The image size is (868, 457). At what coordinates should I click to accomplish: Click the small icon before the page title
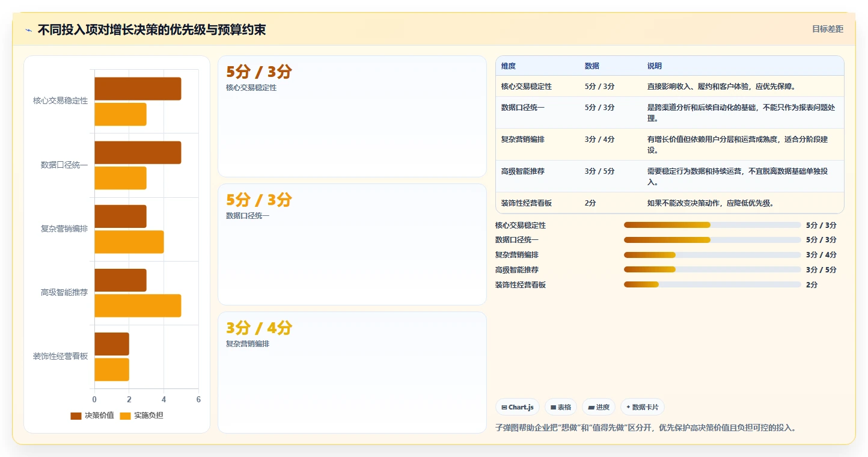[x=28, y=30]
